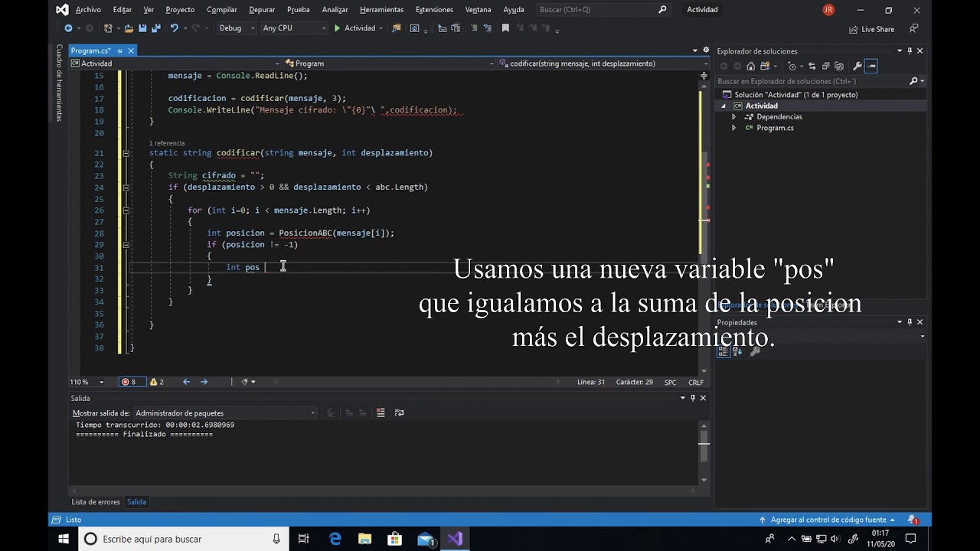Click the Sync with Active Document arrows icon

click(812, 66)
